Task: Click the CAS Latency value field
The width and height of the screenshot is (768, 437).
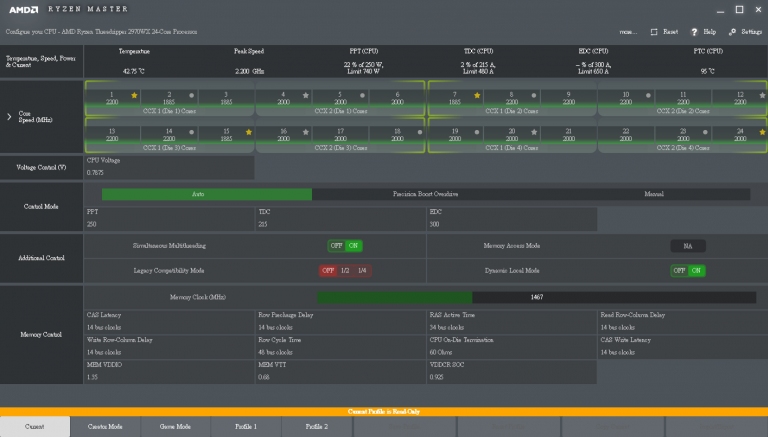Action: [x=169, y=322]
